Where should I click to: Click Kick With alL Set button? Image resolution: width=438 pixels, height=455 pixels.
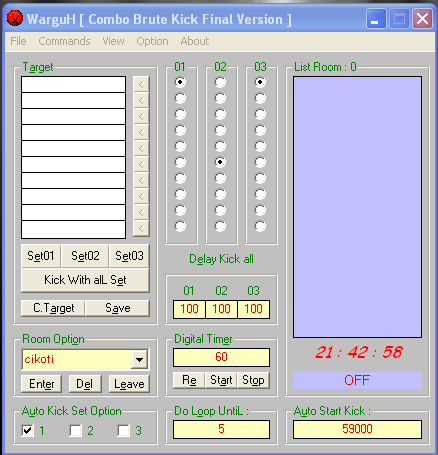[x=85, y=280]
